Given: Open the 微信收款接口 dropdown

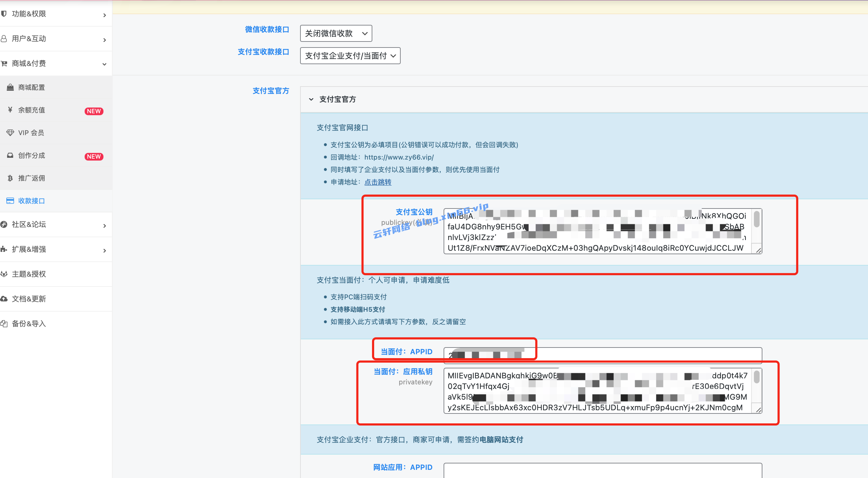Looking at the screenshot, I should click(336, 33).
